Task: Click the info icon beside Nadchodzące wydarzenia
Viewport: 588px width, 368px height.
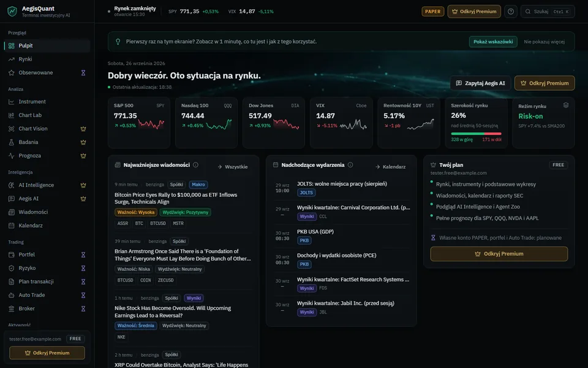Action: [x=350, y=165]
